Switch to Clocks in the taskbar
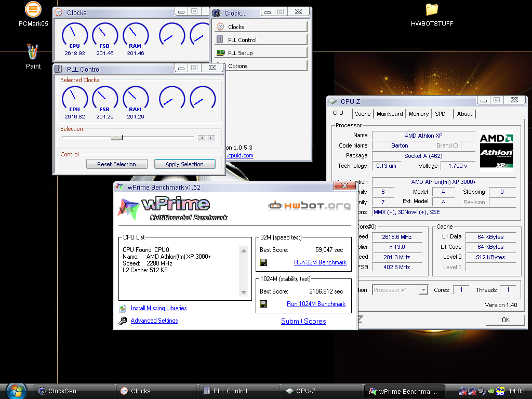This screenshot has width=532, height=399. (156, 391)
